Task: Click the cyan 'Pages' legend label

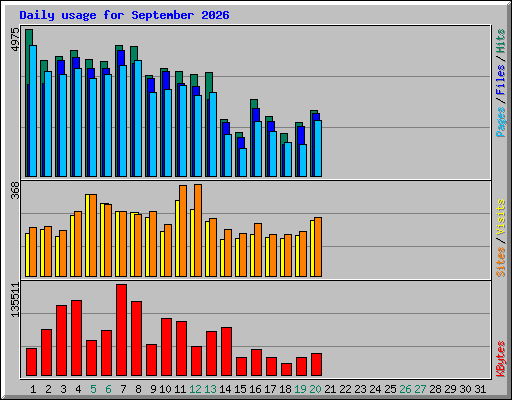Action: click(x=500, y=122)
